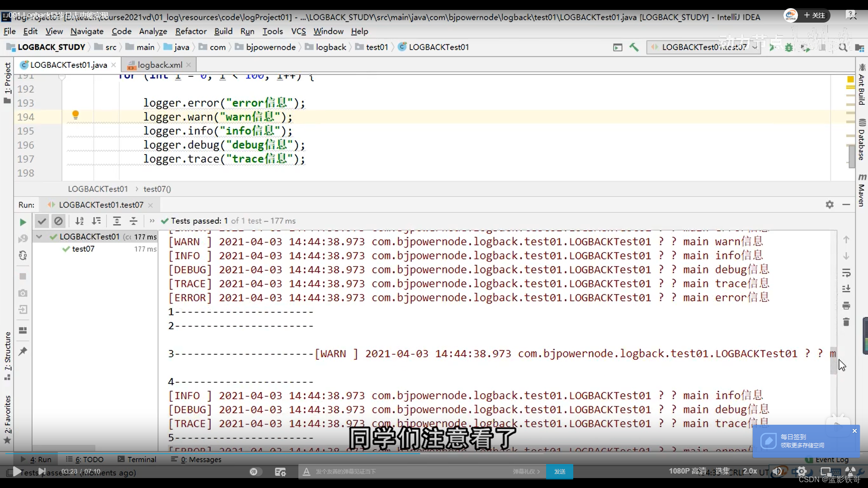Image resolution: width=868 pixels, height=488 pixels.
Task: Close the logback.xml editor tab
Action: coord(189,65)
